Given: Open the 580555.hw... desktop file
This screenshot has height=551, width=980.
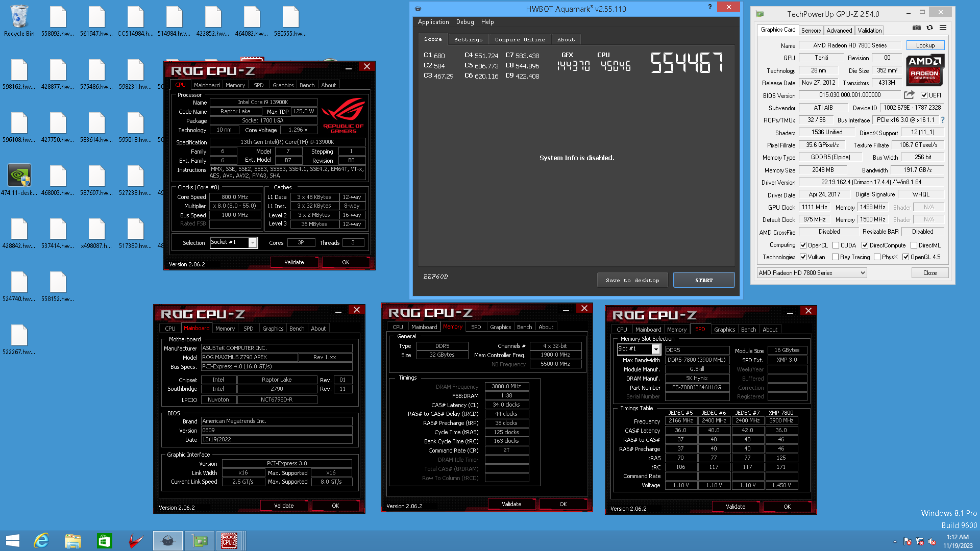Looking at the screenshot, I should 290,20.
